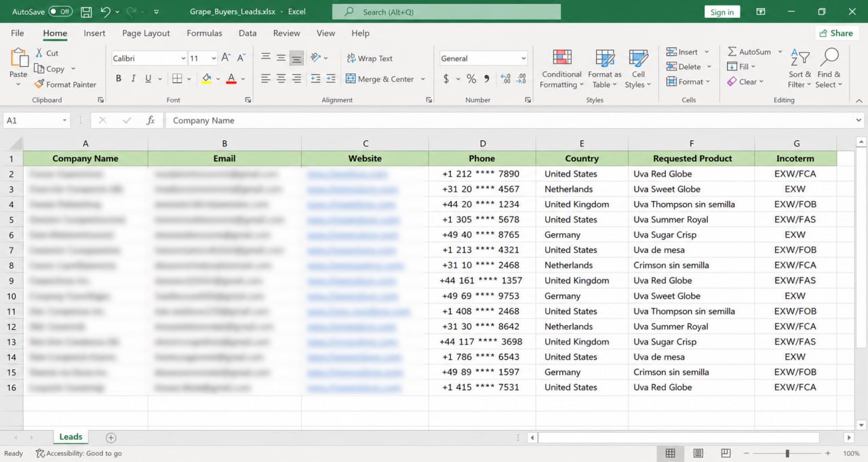Toggle Underline formatting

[149, 79]
